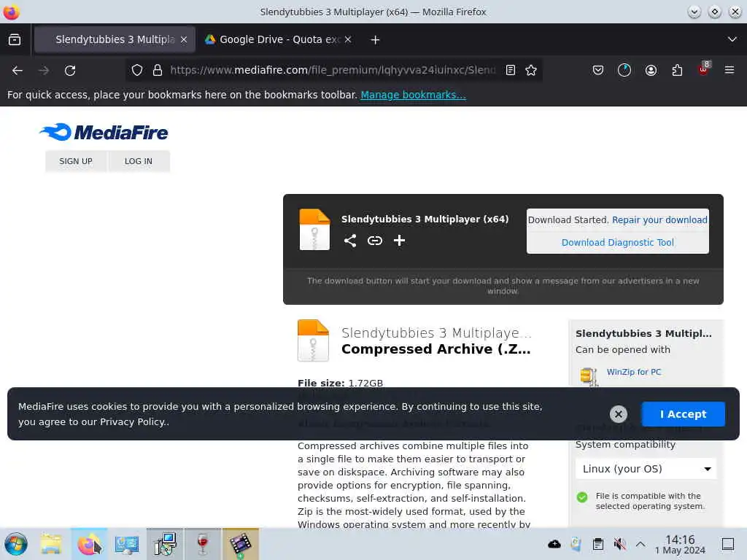The image size is (747, 560).
Task: Open the start menu launcher
Action: [16, 544]
